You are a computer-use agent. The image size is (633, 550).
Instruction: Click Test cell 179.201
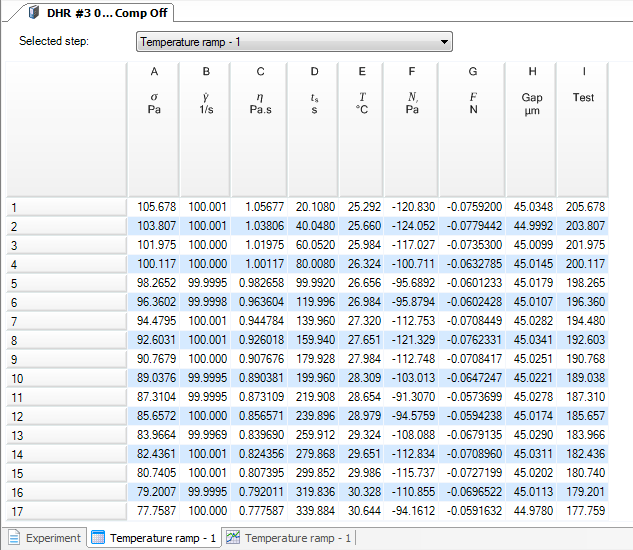(x=583, y=491)
